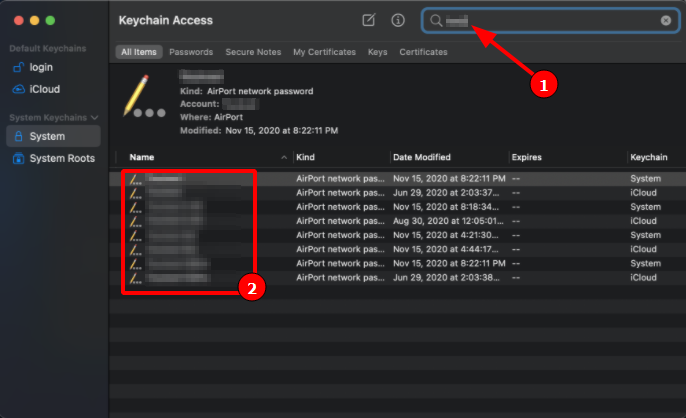Click the create new keychain item icon
Image resolution: width=686 pixels, height=418 pixels.
[x=369, y=20]
